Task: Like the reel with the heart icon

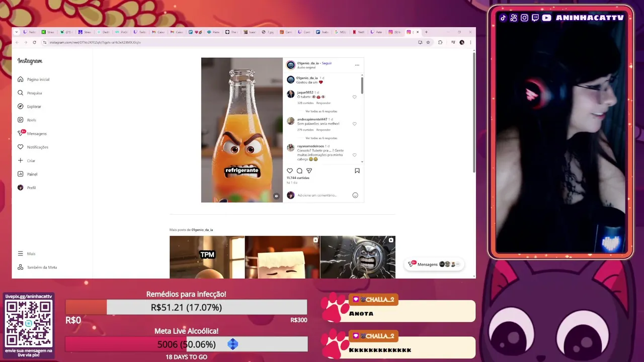Action: point(290,171)
